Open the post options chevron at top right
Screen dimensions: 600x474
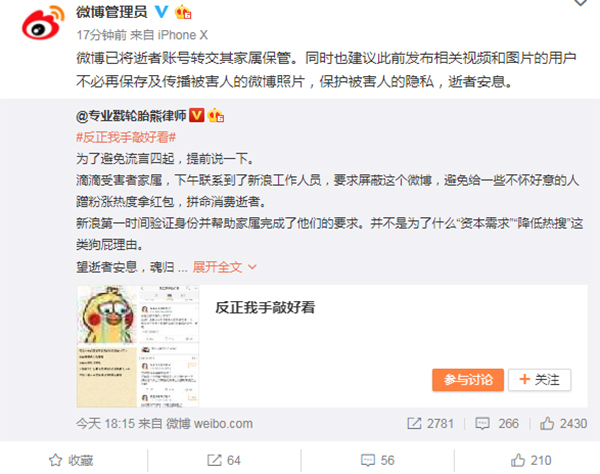click(x=580, y=3)
